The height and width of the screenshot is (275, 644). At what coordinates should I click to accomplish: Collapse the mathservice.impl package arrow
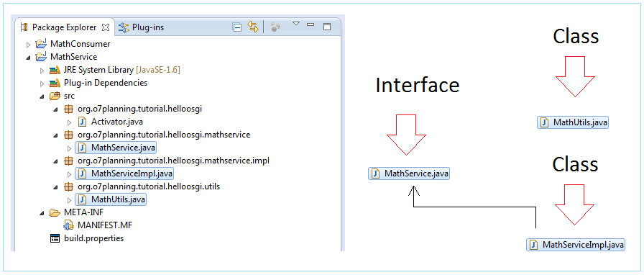pyautogui.click(x=55, y=161)
